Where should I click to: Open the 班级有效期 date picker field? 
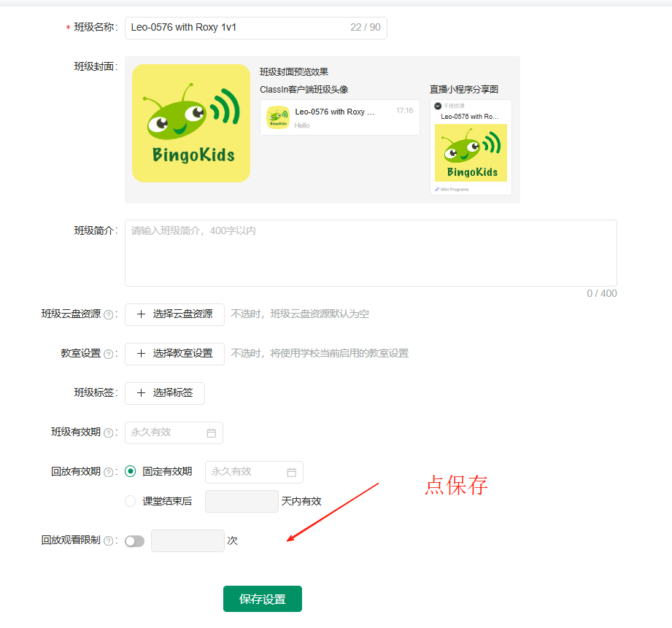[174, 433]
